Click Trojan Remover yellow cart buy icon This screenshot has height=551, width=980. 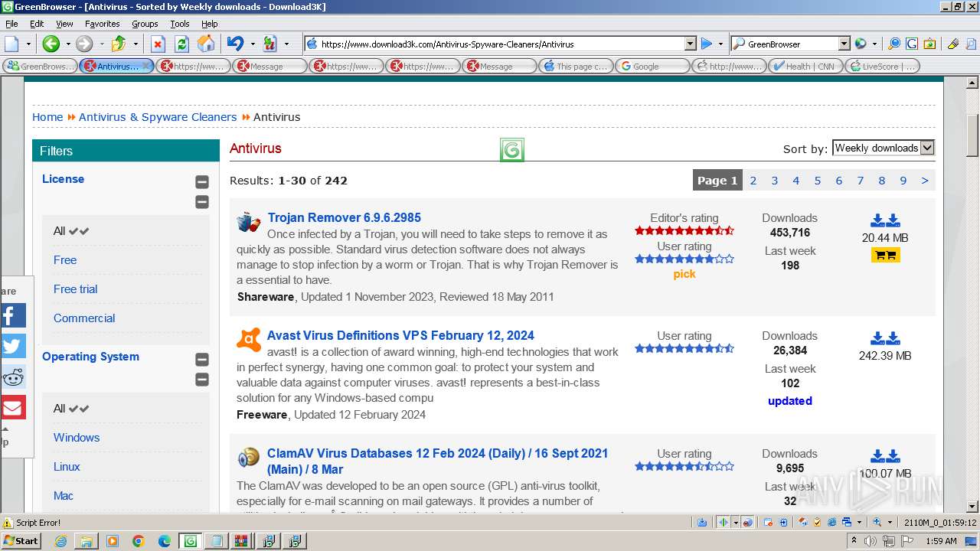coord(885,255)
